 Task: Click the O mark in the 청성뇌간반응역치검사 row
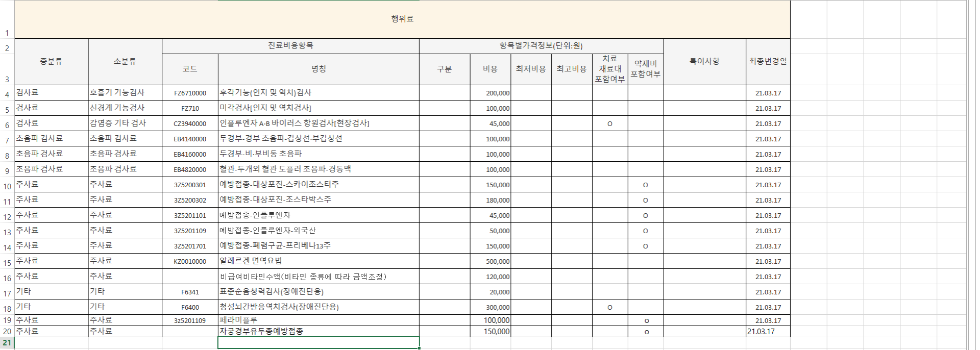tap(610, 308)
